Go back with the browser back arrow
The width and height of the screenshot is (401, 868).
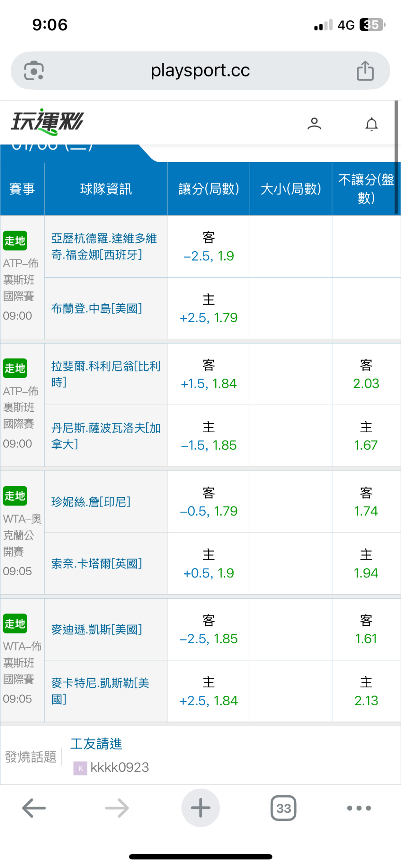(34, 808)
